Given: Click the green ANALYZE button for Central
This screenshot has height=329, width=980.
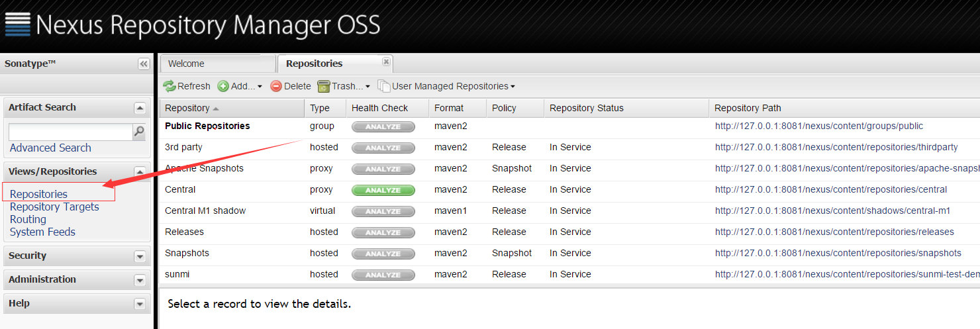Looking at the screenshot, I should point(383,190).
